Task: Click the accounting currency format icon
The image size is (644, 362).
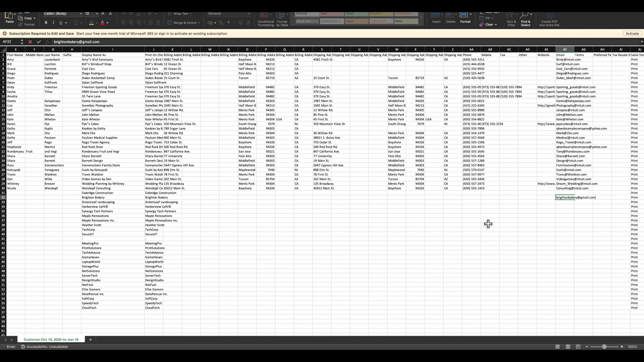Action: (x=210, y=23)
